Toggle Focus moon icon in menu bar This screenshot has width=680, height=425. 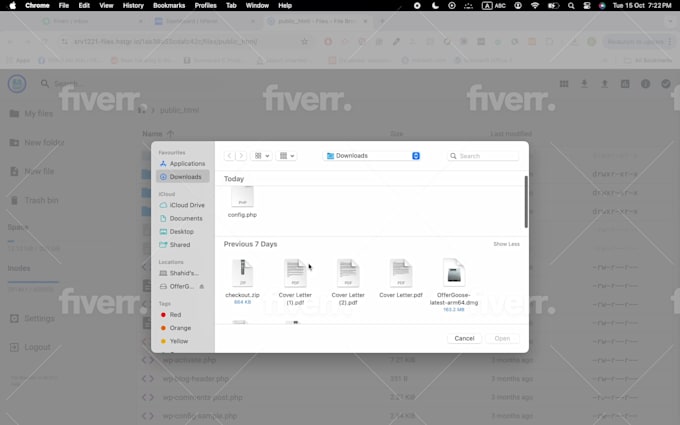pos(435,6)
